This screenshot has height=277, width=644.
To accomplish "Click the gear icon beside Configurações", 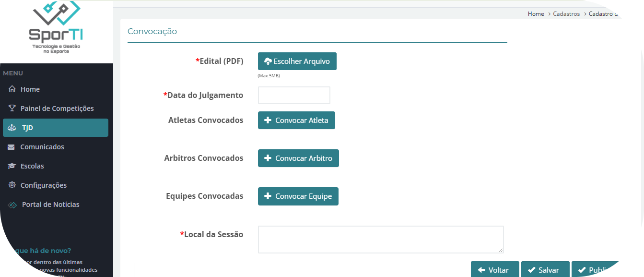I will [x=12, y=185].
